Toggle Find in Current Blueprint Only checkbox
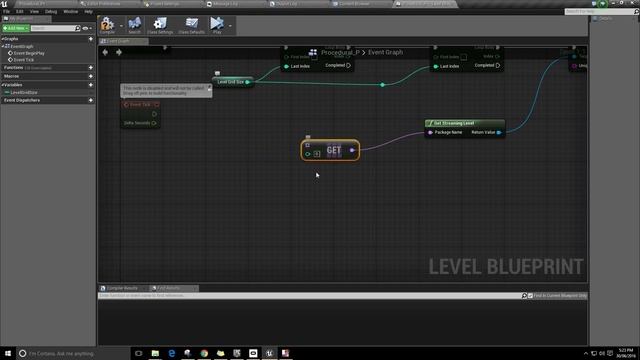Image resolution: width=640 pixels, height=360 pixels. (x=530, y=296)
